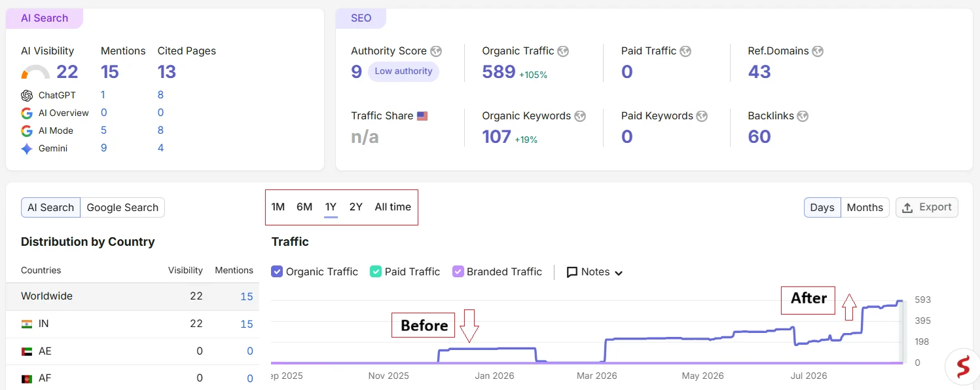Click the SEO section label
980x390 pixels.
click(361, 18)
